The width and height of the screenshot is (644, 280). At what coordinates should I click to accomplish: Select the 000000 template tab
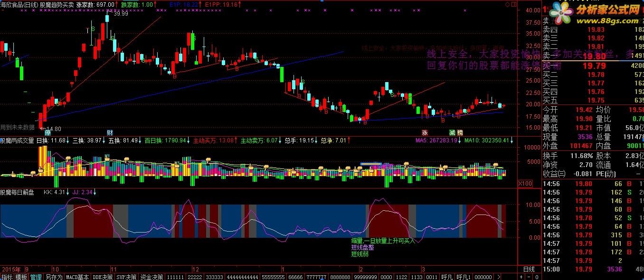point(483,277)
